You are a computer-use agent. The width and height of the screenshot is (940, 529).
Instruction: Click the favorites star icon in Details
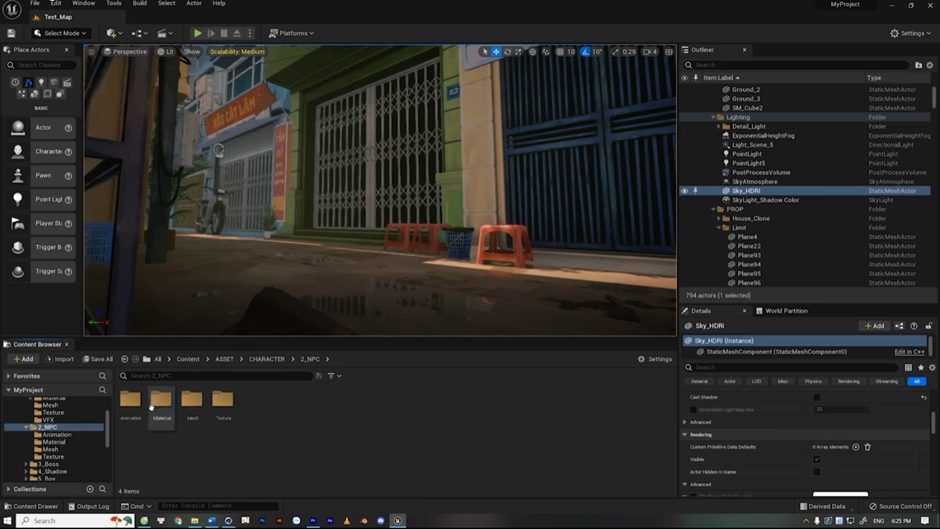920,367
